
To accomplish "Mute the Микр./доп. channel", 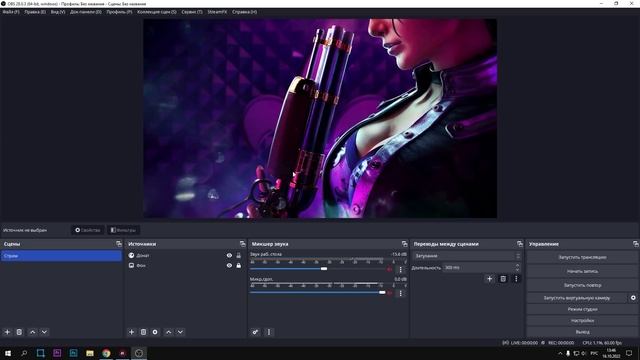I will coord(390,293).
